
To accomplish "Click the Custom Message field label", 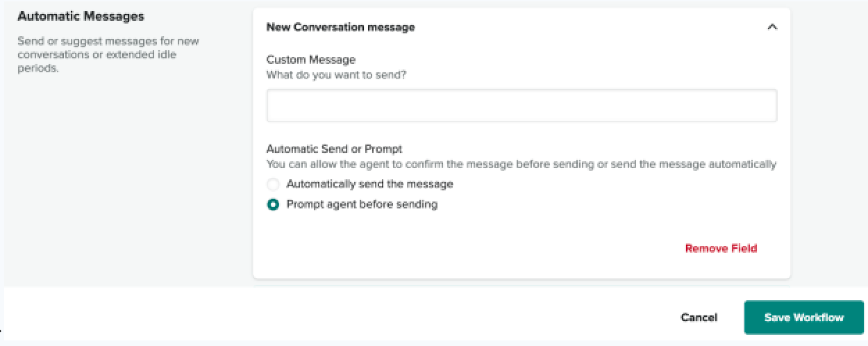I will [x=310, y=60].
